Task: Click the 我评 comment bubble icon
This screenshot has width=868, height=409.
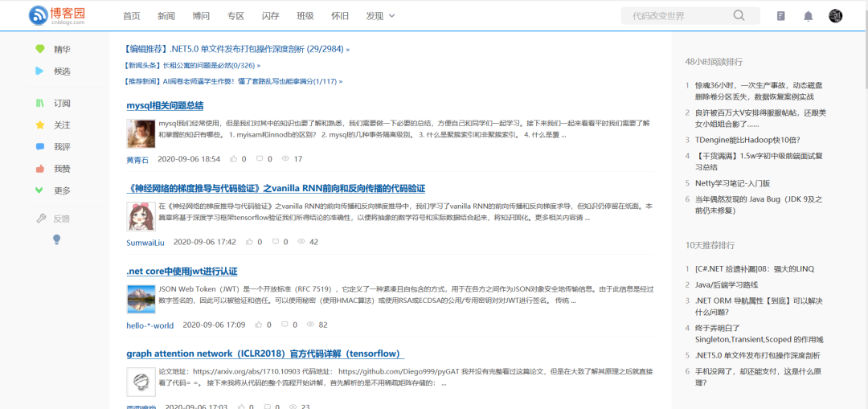Action: pyautogui.click(x=40, y=147)
